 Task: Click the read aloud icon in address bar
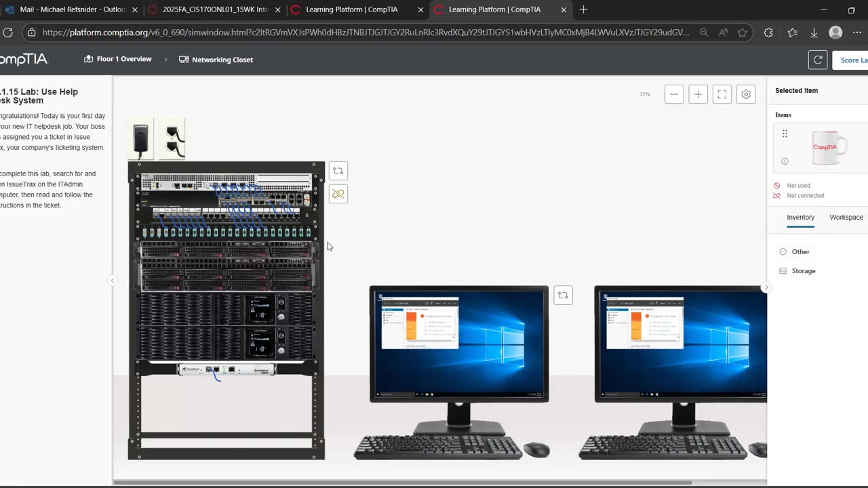tap(724, 32)
